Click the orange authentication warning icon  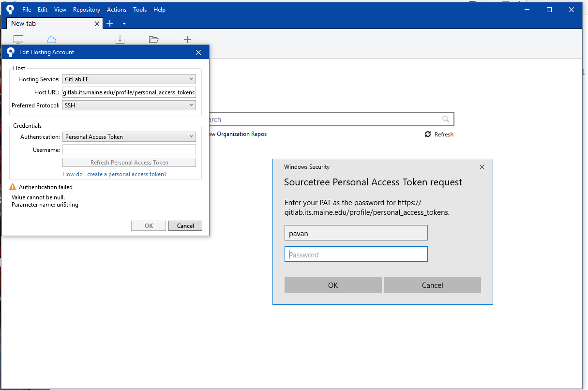[13, 187]
